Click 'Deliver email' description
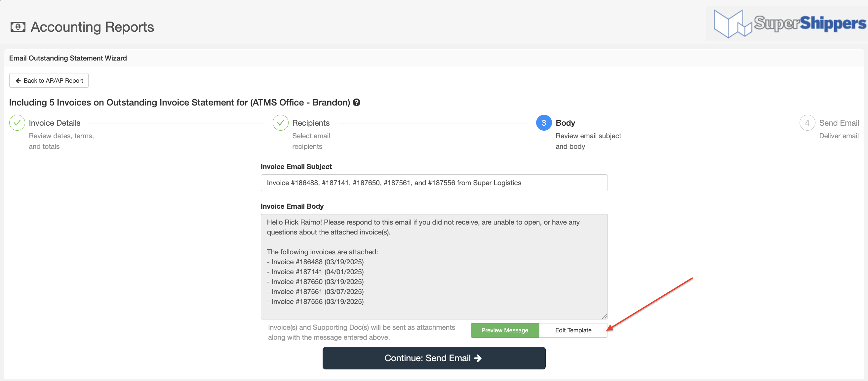The image size is (868, 381). pyautogui.click(x=839, y=136)
